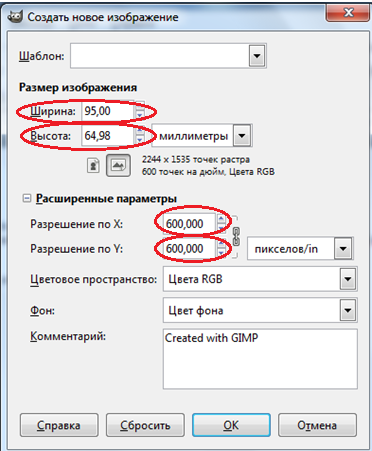Click the Разрешение по Y field
Image resolution: width=372 pixels, height=451 pixels.
click(x=189, y=249)
